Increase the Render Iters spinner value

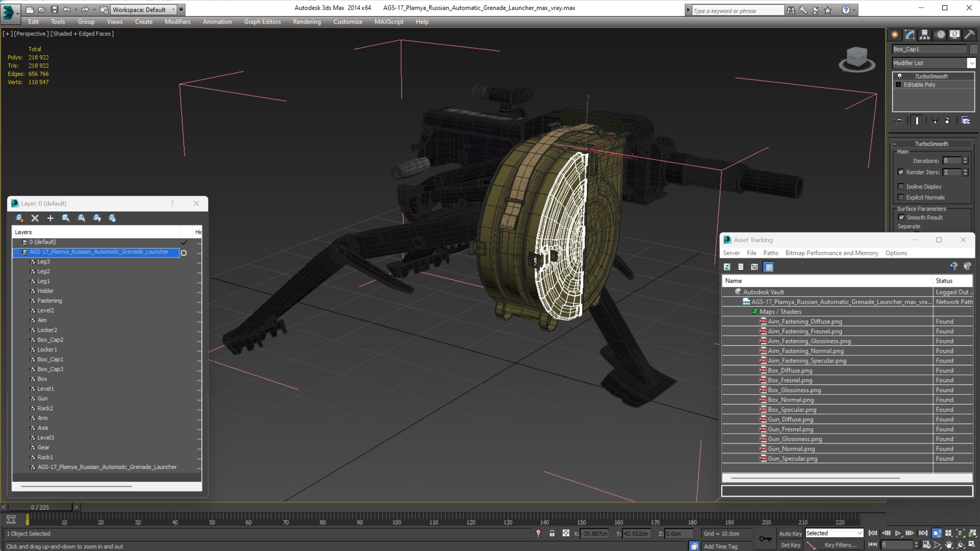pos(966,170)
